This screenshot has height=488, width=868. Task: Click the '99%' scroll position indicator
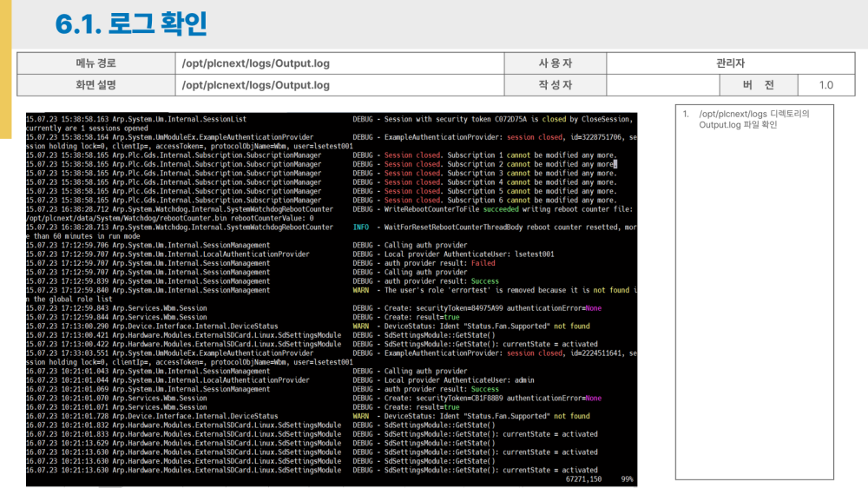pos(627,478)
